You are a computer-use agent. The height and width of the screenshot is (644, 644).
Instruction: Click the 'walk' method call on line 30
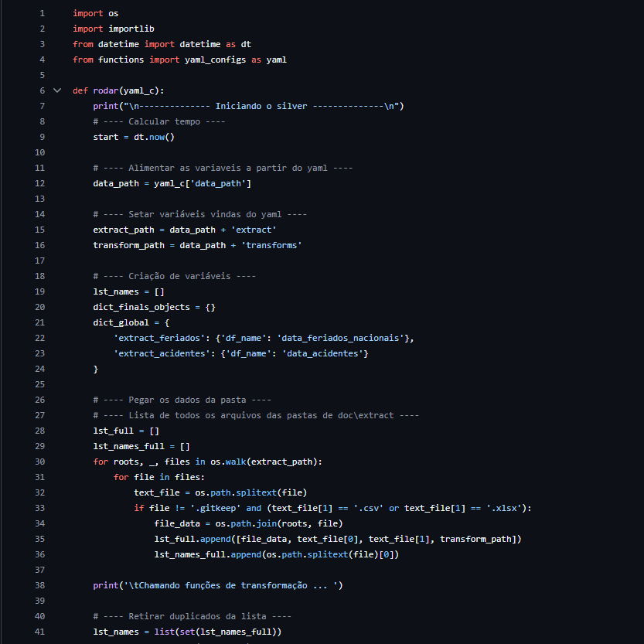pyautogui.click(x=236, y=462)
